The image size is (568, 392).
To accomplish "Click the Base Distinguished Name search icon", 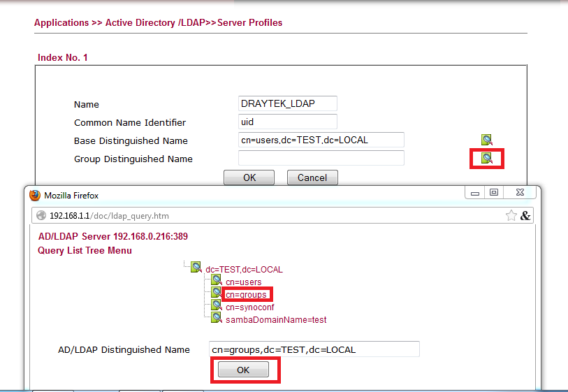I will click(486, 140).
